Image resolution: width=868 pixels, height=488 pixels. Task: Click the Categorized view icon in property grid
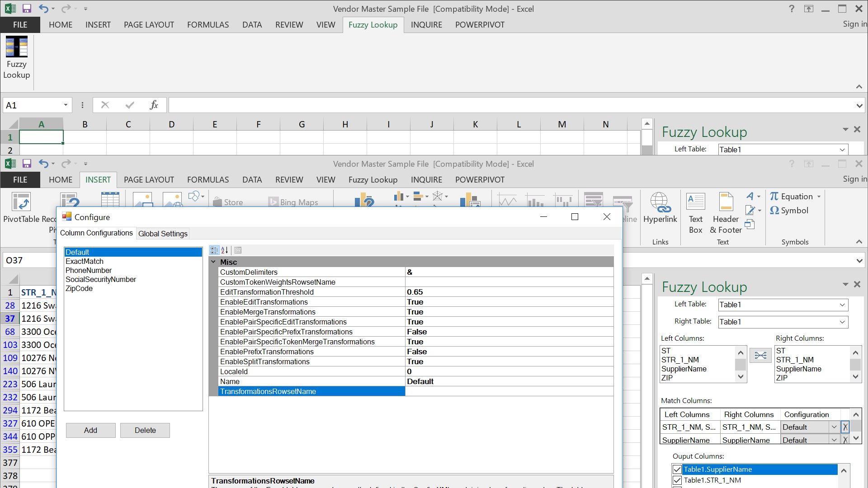pyautogui.click(x=214, y=250)
